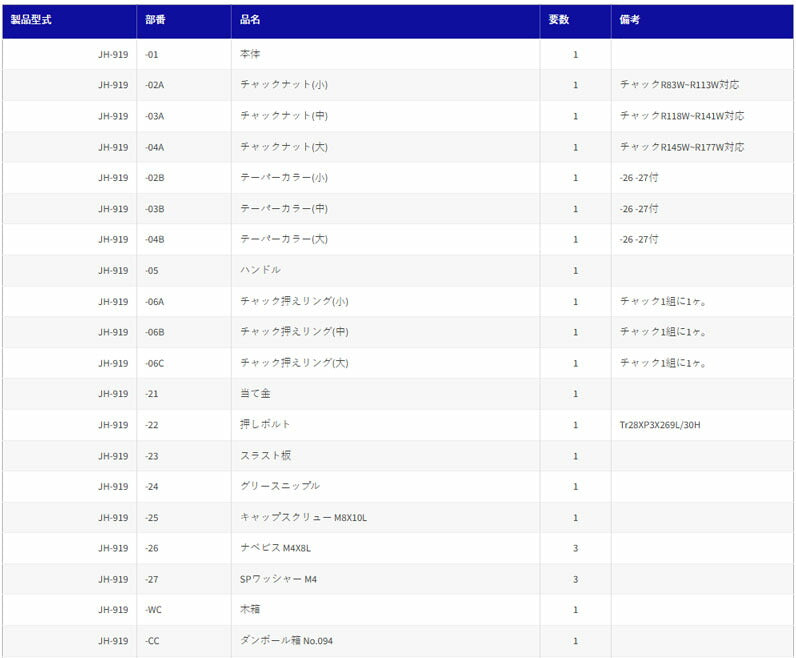Image resolution: width=796 pixels, height=658 pixels.
Task: Select part number -04A cell
Action: (x=184, y=147)
